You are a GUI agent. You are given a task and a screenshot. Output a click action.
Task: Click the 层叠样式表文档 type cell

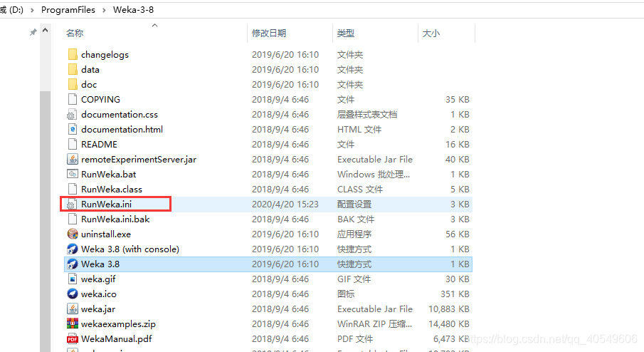tap(367, 114)
